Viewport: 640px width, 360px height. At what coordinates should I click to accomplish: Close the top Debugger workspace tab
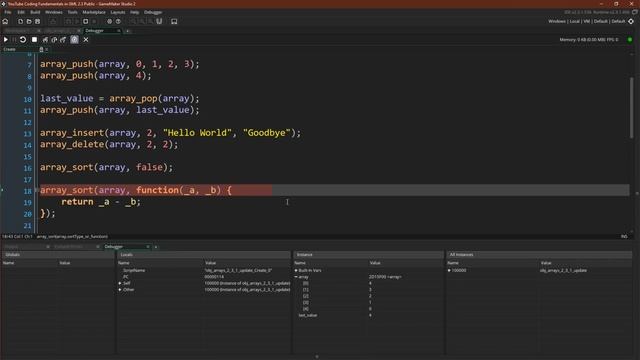coord(119,31)
